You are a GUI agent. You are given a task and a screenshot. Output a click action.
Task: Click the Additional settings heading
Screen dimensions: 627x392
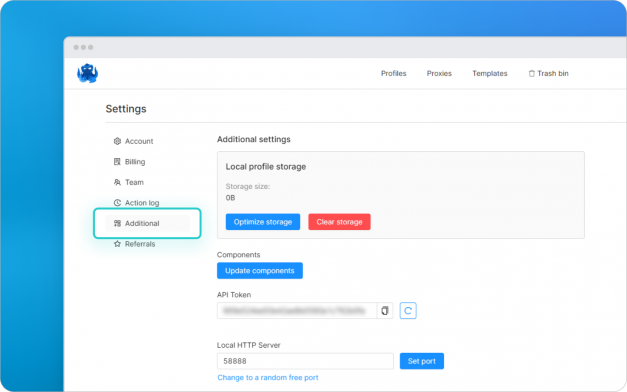coord(254,140)
